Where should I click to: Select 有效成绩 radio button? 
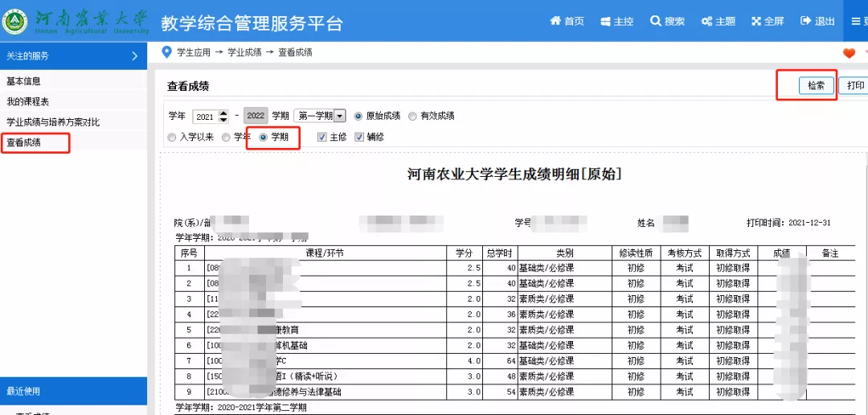(x=412, y=117)
